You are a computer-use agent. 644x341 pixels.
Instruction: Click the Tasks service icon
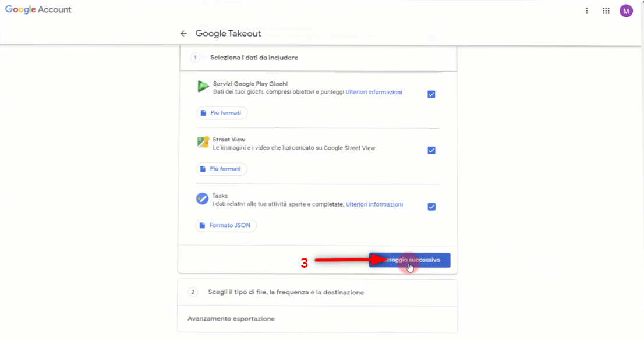202,199
